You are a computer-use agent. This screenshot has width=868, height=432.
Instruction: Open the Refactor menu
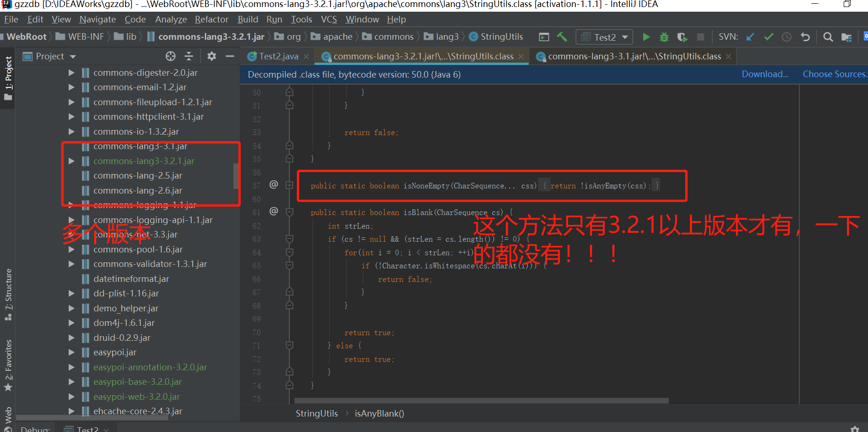click(211, 19)
